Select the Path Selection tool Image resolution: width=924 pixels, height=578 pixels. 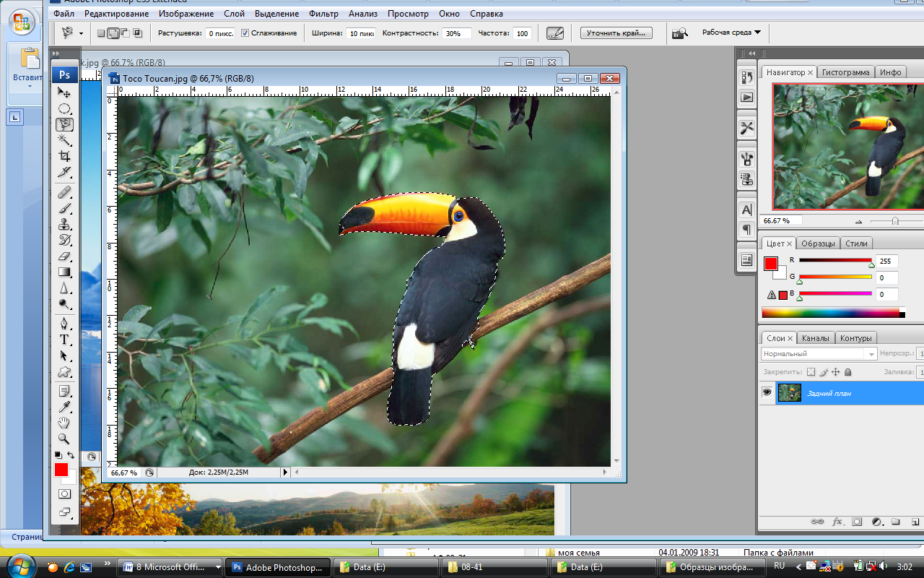pos(64,355)
